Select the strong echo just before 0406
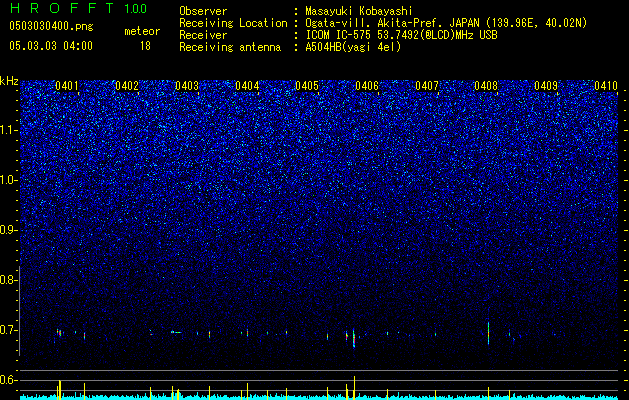The image size is (629, 400). pyautogui.click(x=354, y=338)
